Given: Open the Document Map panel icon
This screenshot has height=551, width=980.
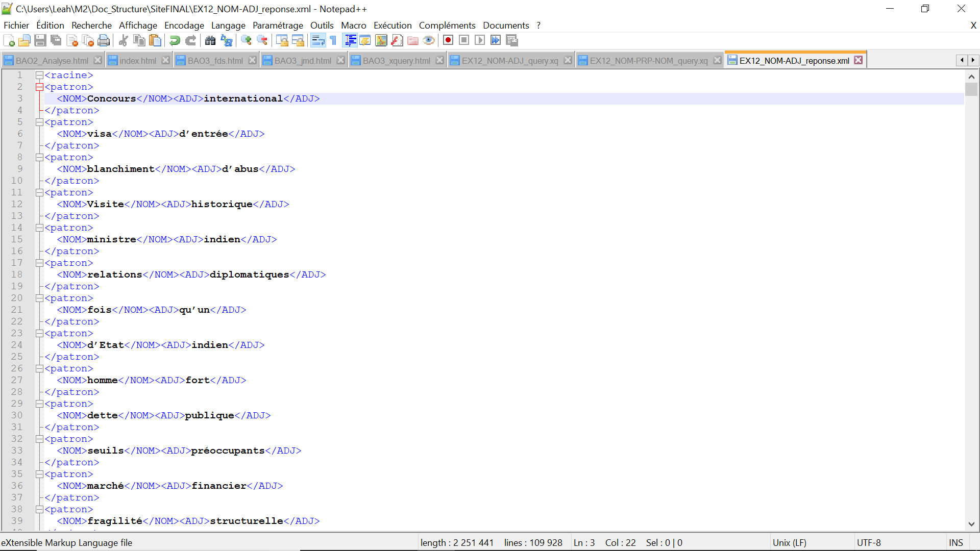Looking at the screenshot, I should [381, 41].
